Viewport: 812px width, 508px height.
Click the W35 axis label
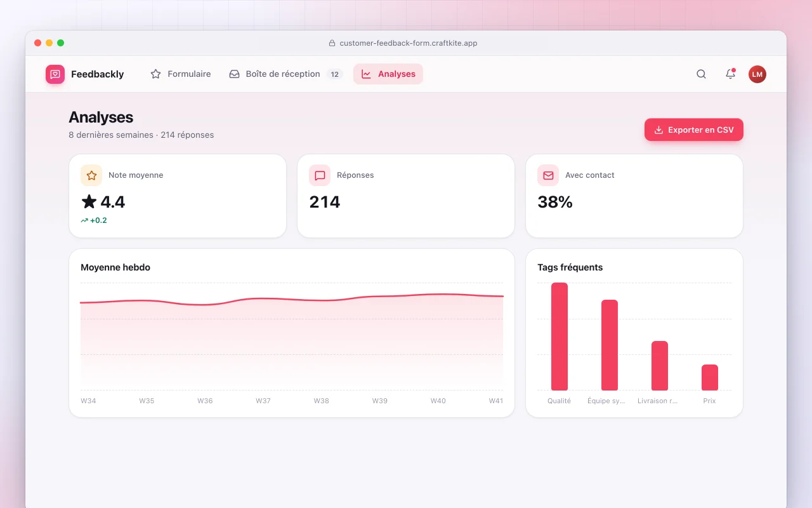pos(147,401)
